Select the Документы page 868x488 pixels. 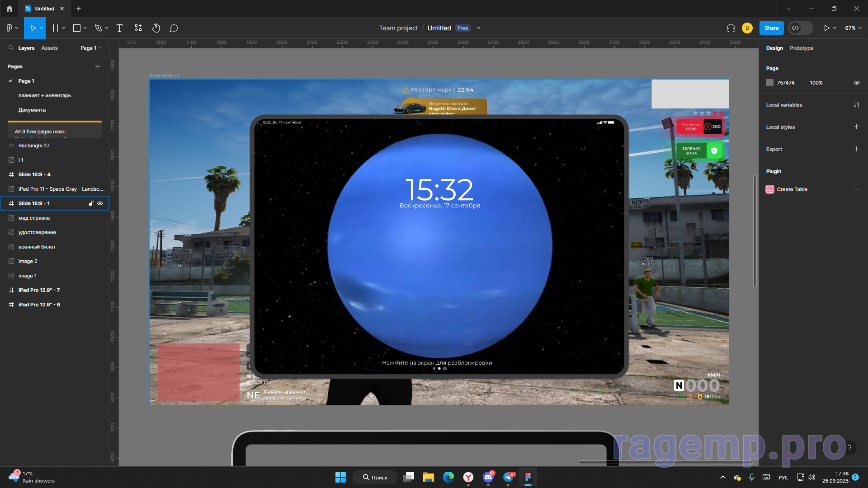coord(32,110)
